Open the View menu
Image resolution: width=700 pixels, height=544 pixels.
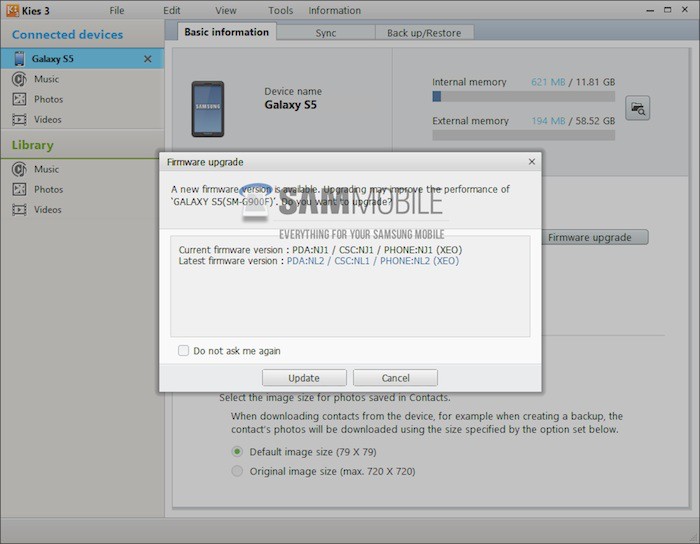226,10
